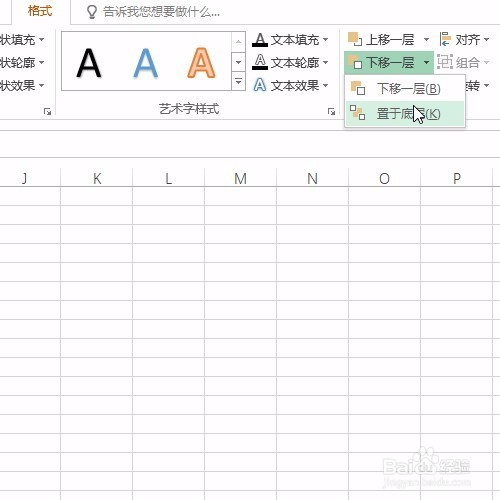Click the 告诉我您想要做什么 search box

(161, 12)
